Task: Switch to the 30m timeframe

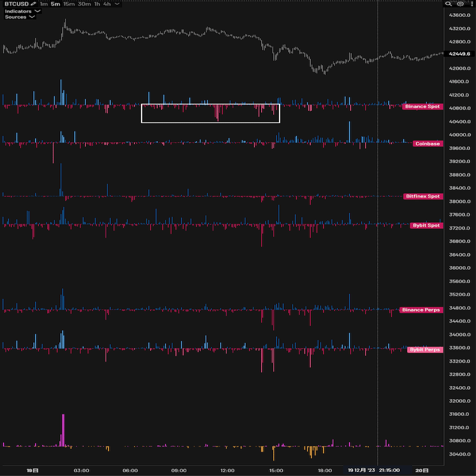Action: (x=84, y=4)
